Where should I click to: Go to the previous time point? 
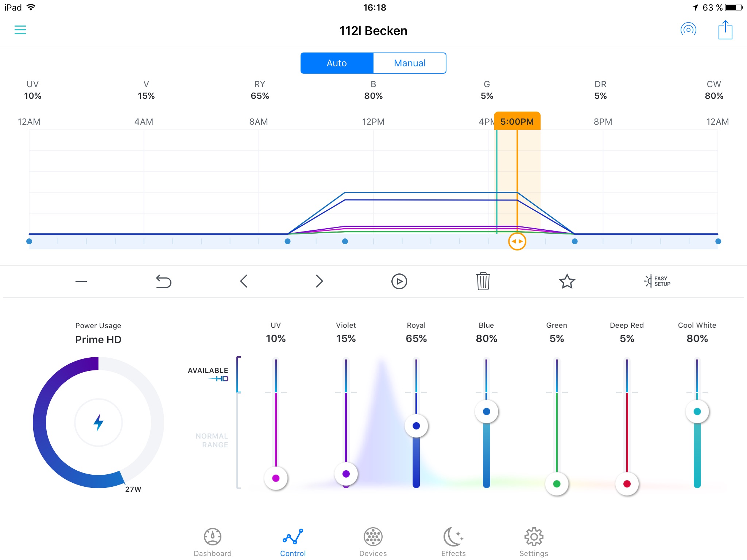coord(244,281)
